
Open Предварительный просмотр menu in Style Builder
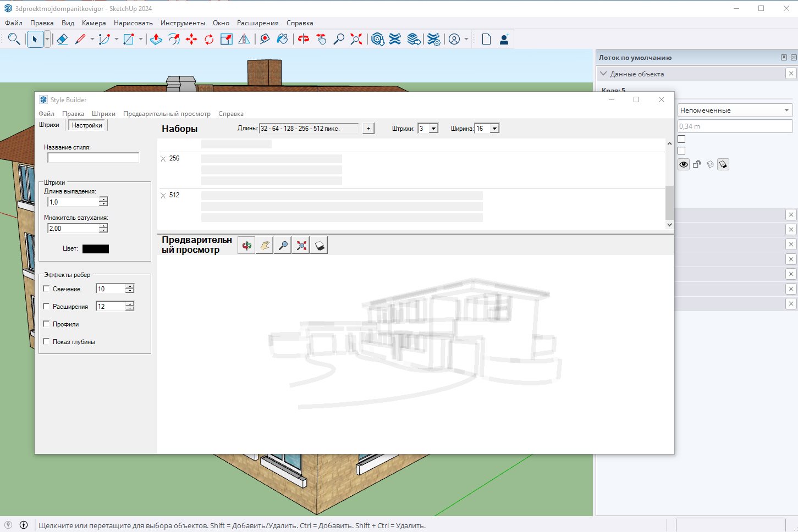point(167,114)
